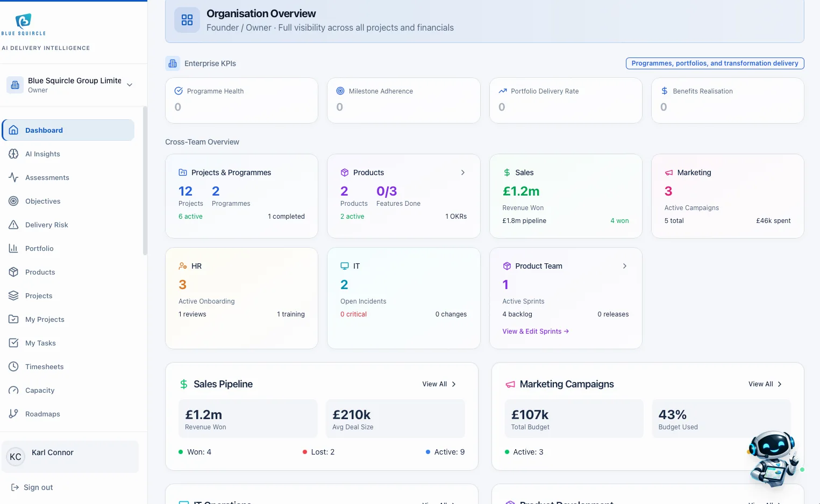The image size is (820, 504).
Task: Click the Sign out button
Action: 32,487
